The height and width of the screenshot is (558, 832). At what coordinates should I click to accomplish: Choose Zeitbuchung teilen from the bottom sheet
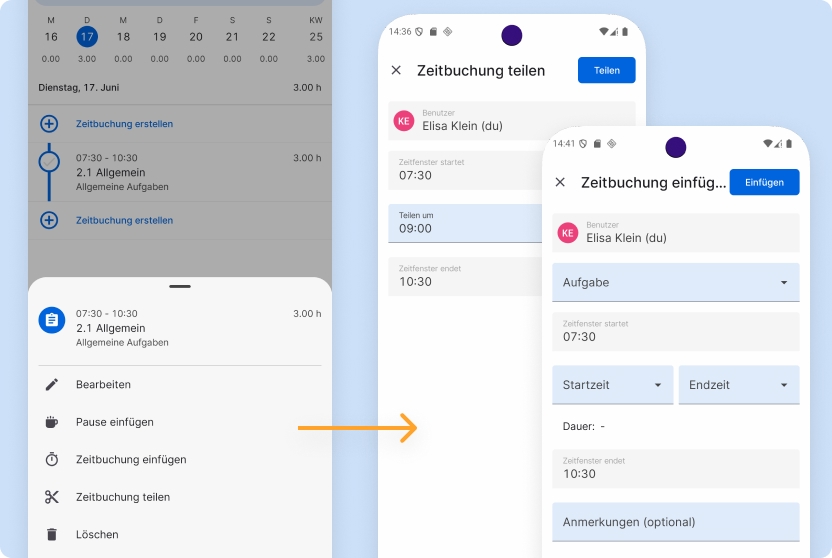point(122,497)
